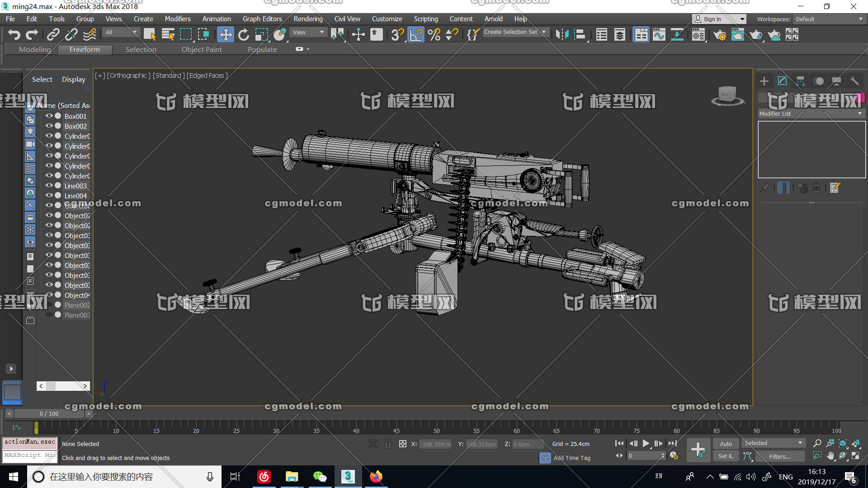Switch to the Freeform ribbon tab
868x488 pixels.
tap(85, 49)
